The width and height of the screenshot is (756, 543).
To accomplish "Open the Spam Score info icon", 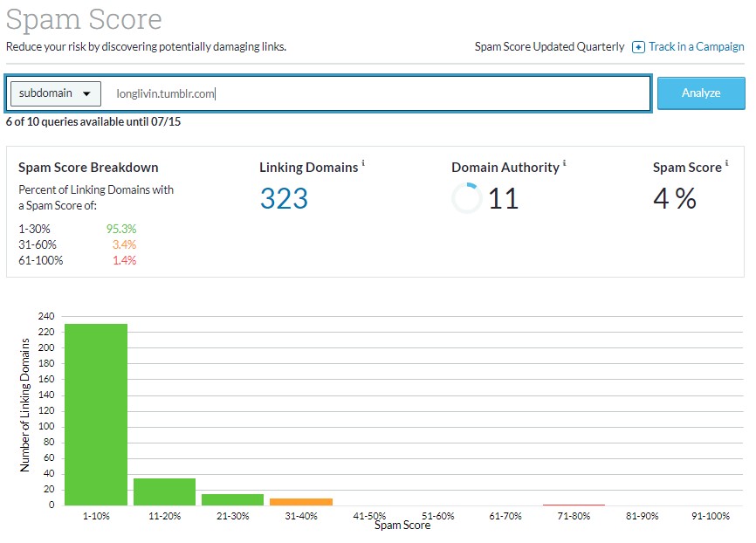I will [x=726, y=163].
